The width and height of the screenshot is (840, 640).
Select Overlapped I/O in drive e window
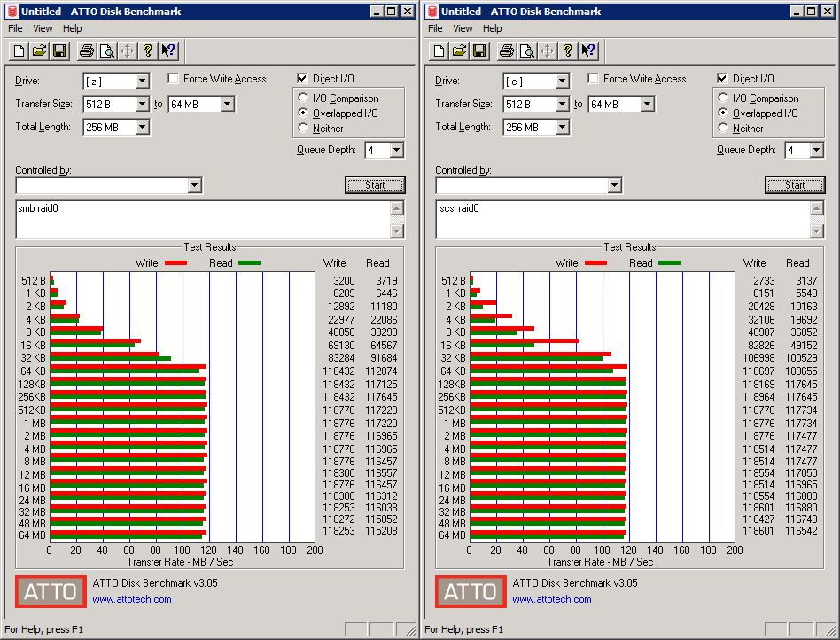(x=723, y=113)
